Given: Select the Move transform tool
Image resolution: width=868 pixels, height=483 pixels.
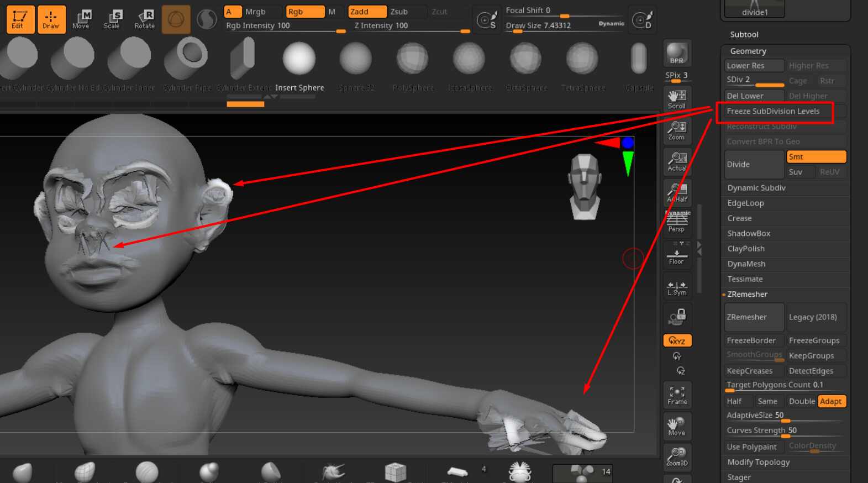Looking at the screenshot, I should tap(81, 19).
